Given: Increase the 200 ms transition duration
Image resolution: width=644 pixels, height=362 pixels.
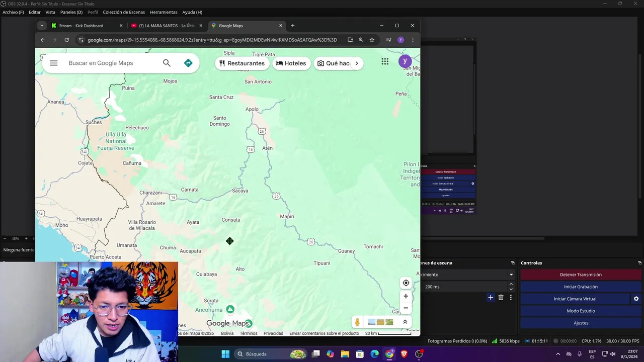Looking at the screenshot, I should (511, 284).
